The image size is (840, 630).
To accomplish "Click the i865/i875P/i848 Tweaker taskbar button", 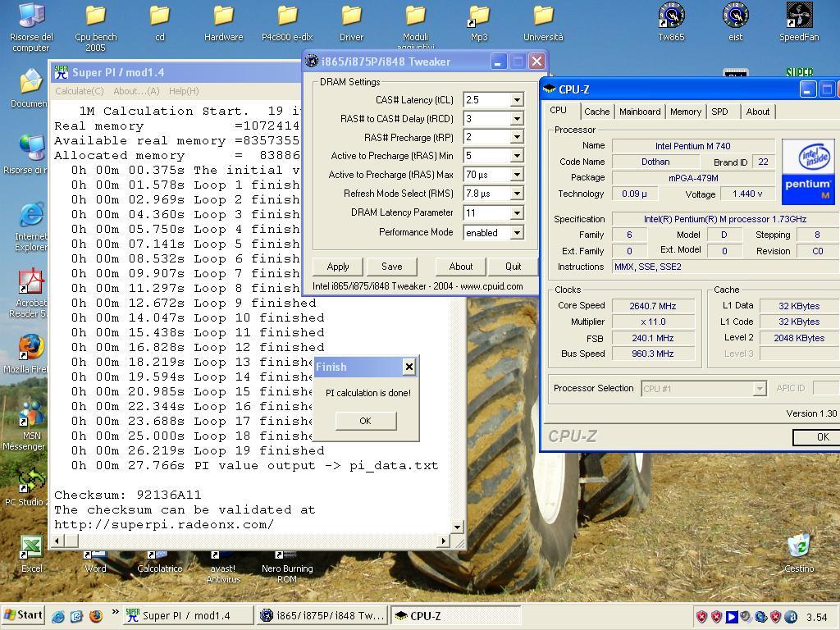I will pos(322,616).
